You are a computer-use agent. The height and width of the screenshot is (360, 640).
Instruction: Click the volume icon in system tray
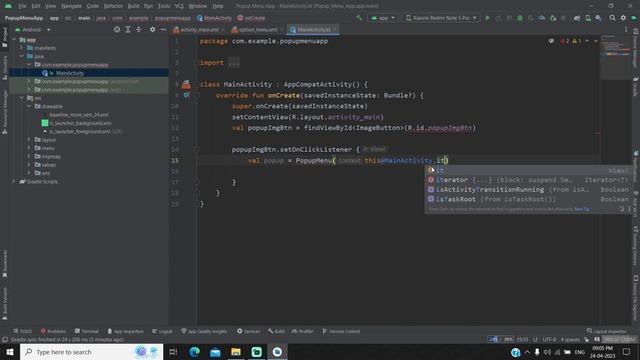point(547,352)
